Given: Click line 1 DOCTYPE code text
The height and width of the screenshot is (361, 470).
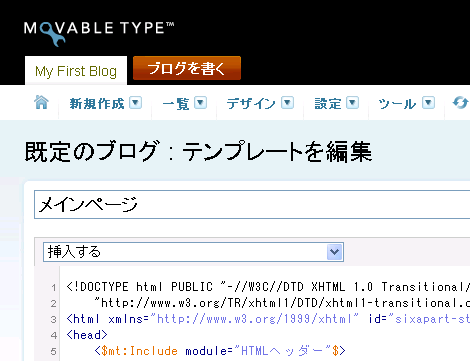Looking at the screenshot, I should [268, 287].
